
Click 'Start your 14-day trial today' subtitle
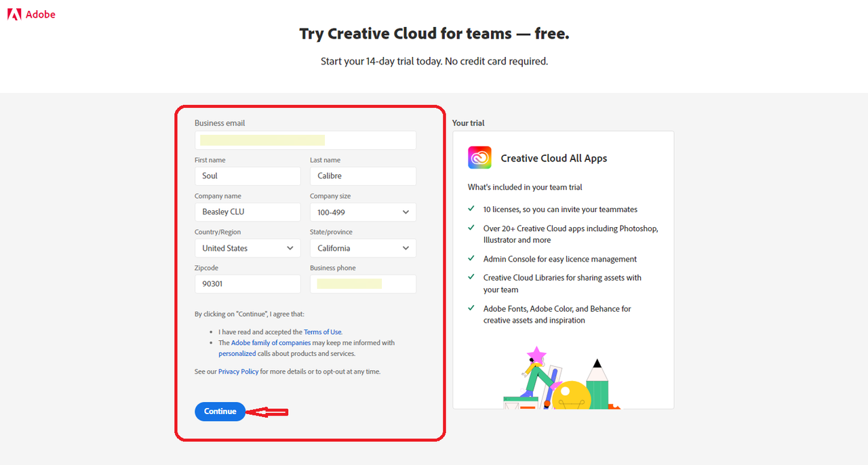click(434, 61)
